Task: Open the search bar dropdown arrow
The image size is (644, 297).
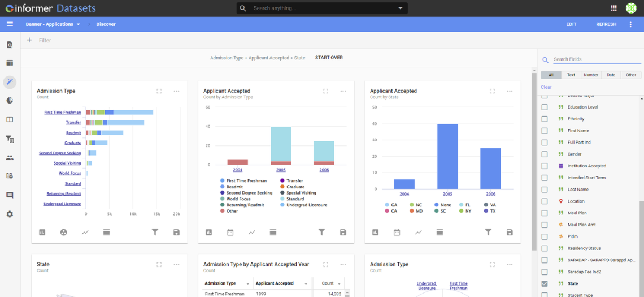Action: click(x=401, y=8)
